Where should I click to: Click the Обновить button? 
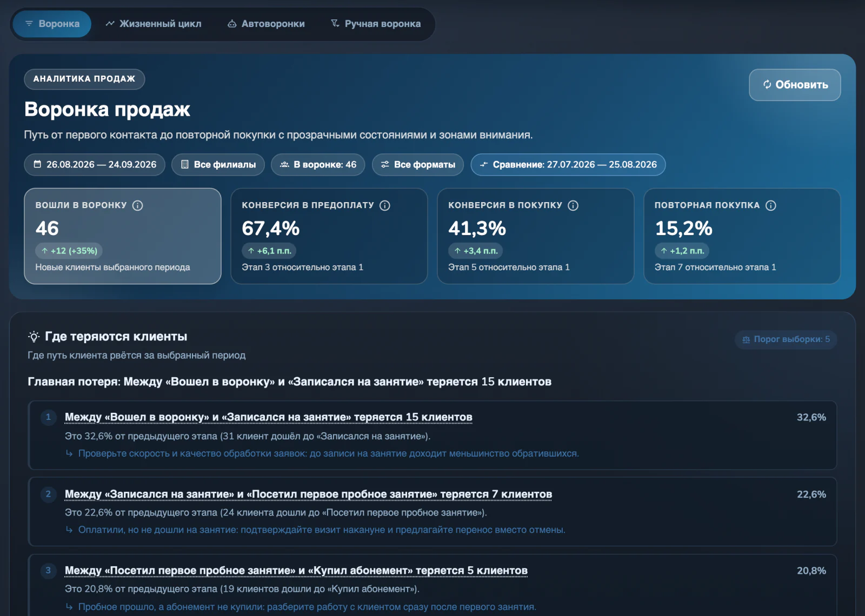tap(795, 85)
